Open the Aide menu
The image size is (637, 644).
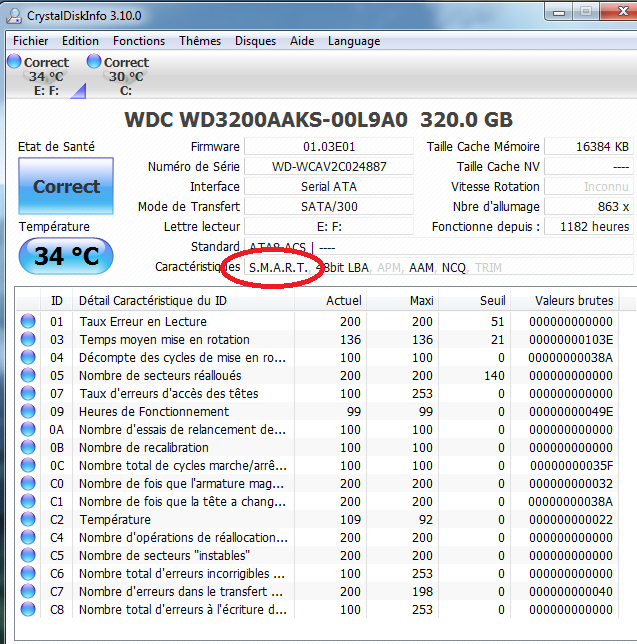302,41
